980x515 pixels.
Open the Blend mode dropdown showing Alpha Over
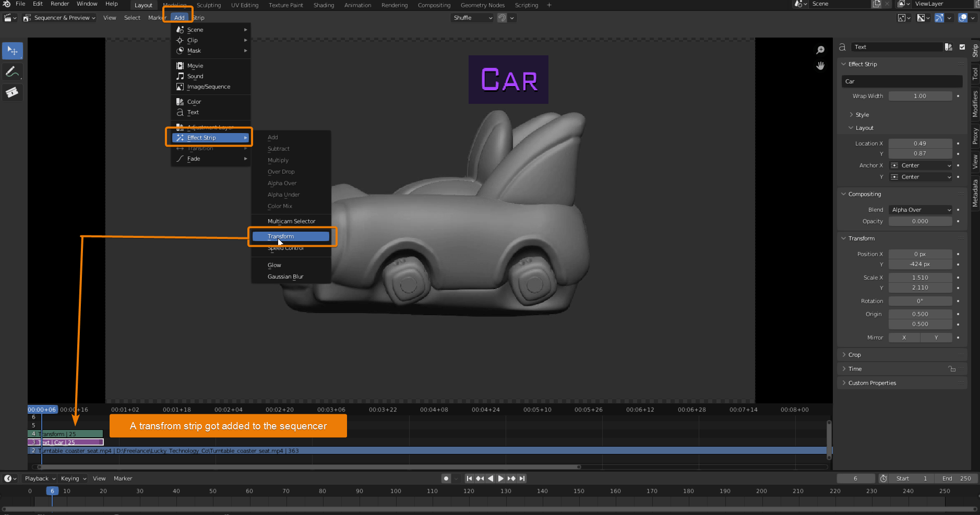pyautogui.click(x=919, y=210)
